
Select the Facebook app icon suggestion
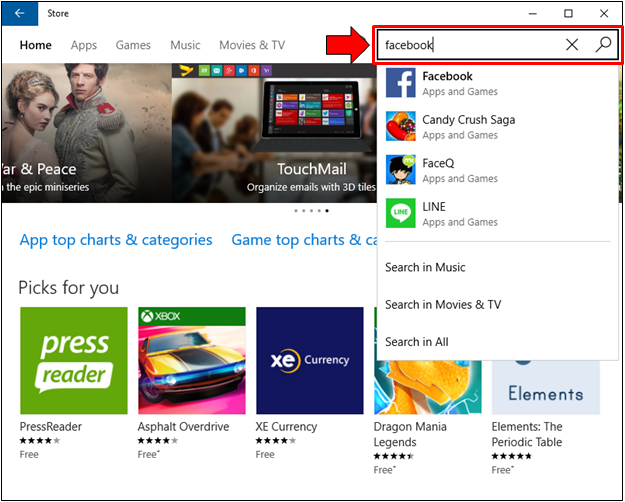pyautogui.click(x=401, y=83)
